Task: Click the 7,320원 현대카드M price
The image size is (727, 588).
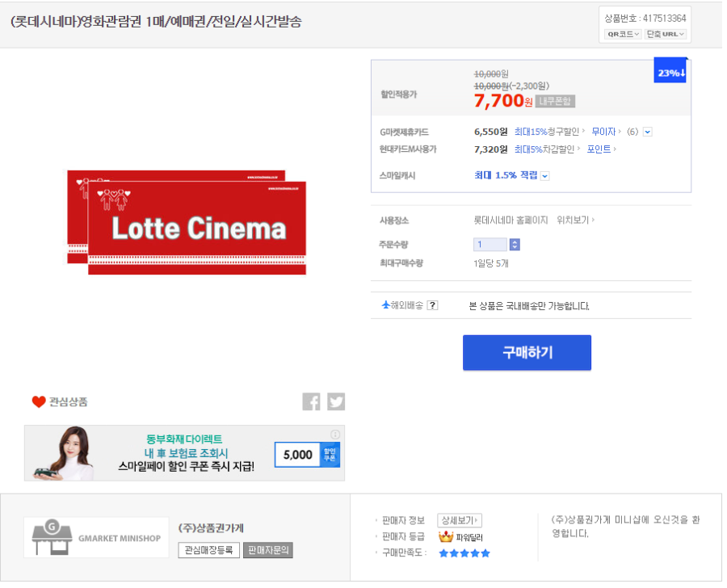Action: coord(490,149)
